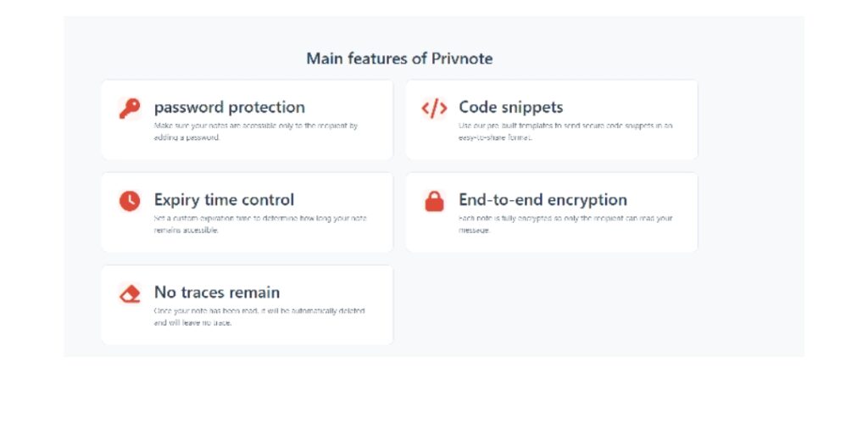
Task: Click the password protection description text
Action: 256,131
